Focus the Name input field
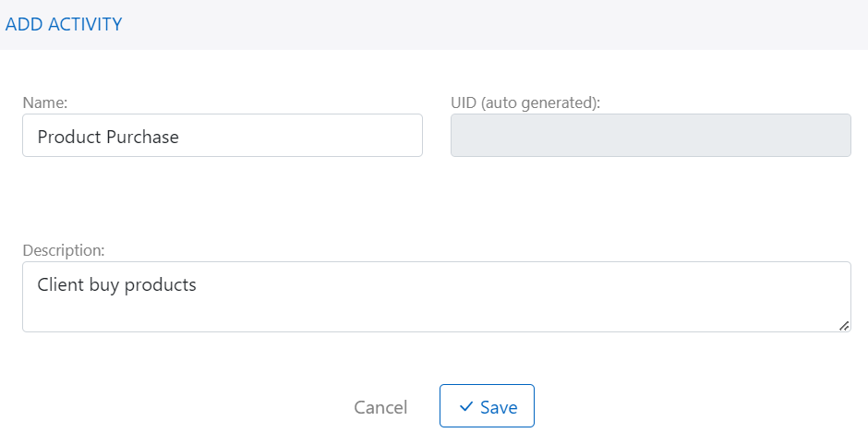Screen dimensions: 868x433 (x=222, y=136)
